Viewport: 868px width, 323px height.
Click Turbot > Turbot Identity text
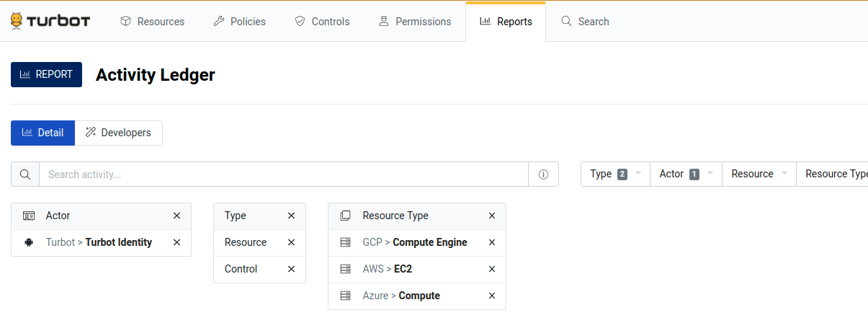pos(99,242)
